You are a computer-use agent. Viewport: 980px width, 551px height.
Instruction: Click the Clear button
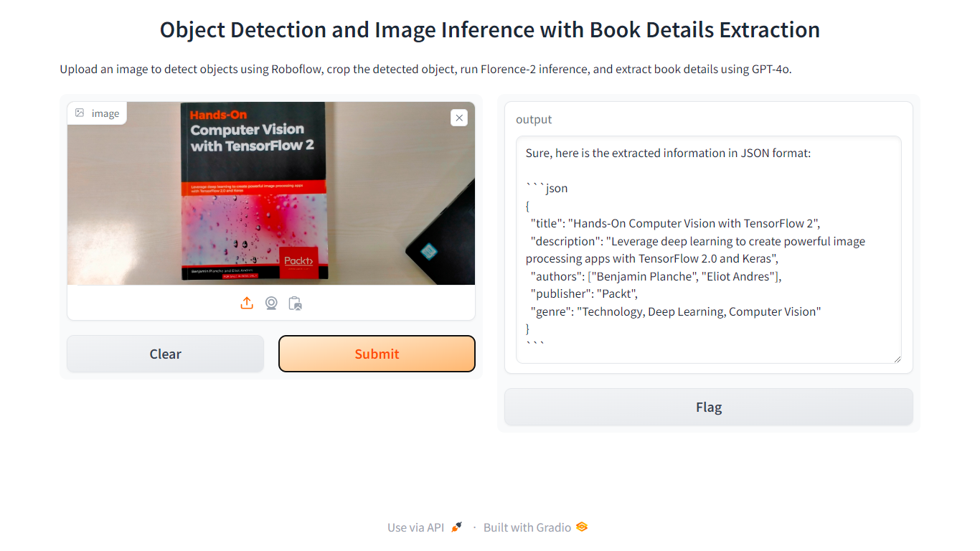click(166, 354)
